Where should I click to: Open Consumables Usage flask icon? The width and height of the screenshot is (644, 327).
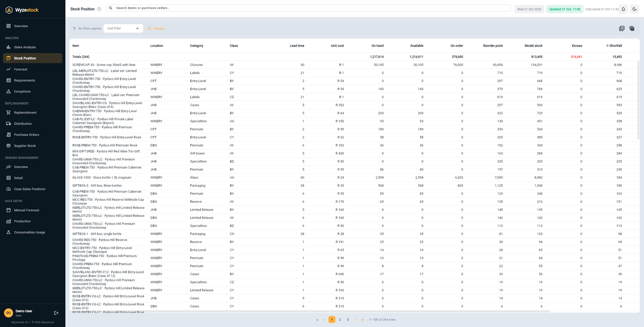tap(9, 232)
